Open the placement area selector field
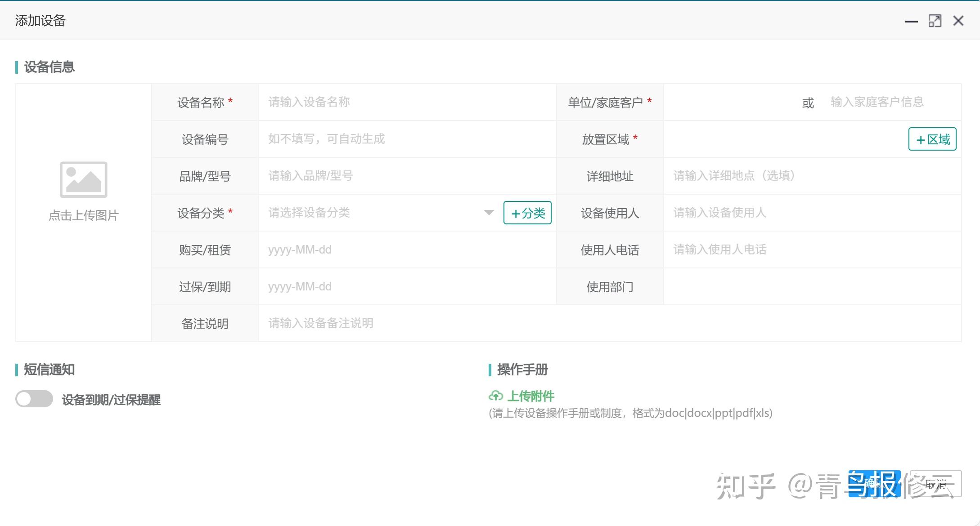 (x=783, y=139)
